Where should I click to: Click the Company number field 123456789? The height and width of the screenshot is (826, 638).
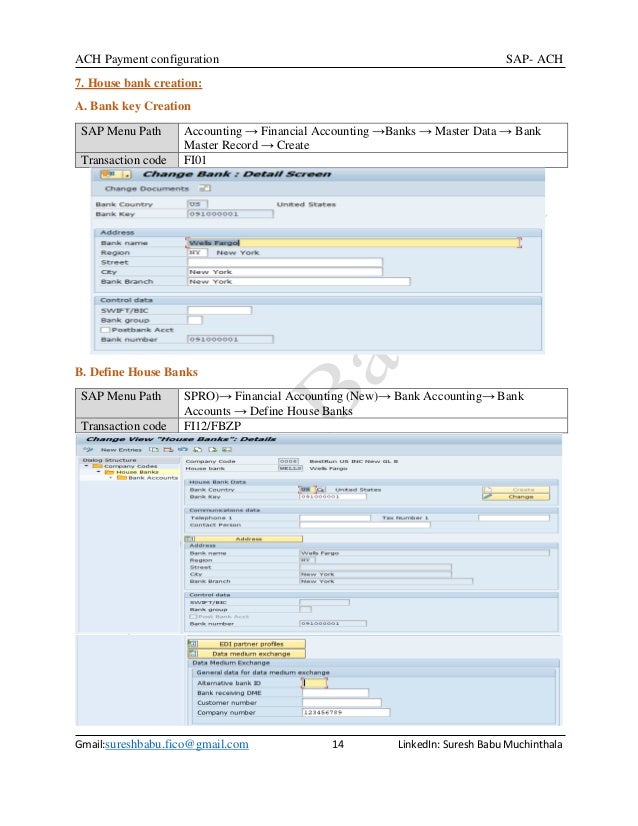pyautogui.click(x=346, y=712)
